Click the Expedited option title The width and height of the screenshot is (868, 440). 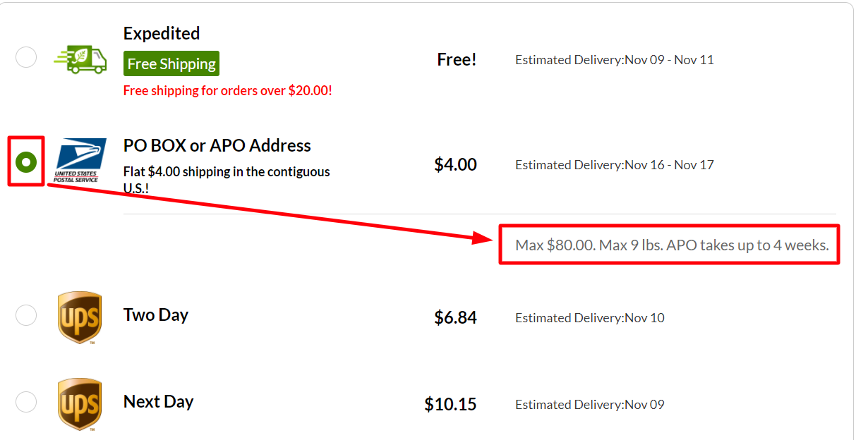click(162, 33)
